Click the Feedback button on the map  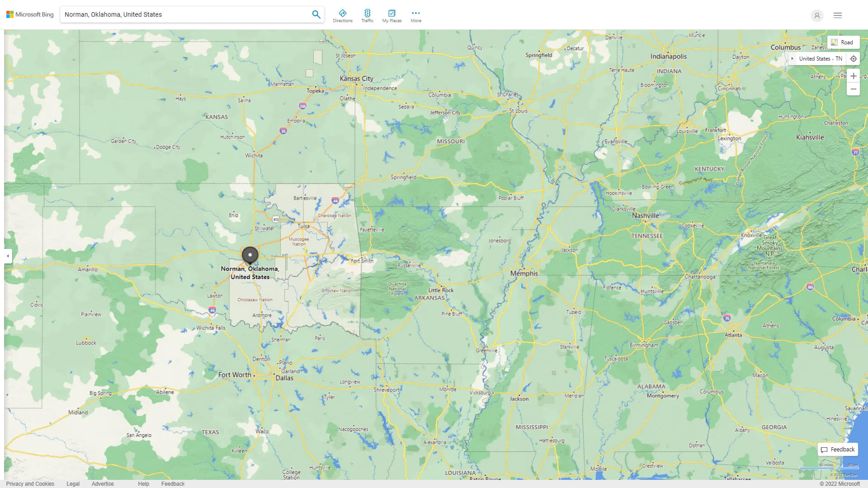tap(837, 449)
